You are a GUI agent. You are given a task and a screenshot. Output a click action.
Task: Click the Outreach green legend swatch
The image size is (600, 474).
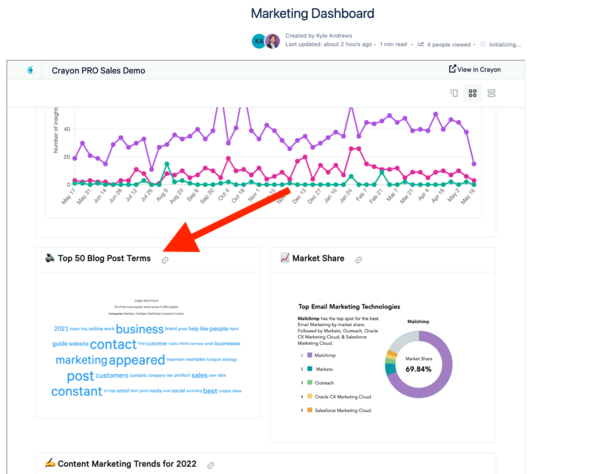click(x=303, y=382)
